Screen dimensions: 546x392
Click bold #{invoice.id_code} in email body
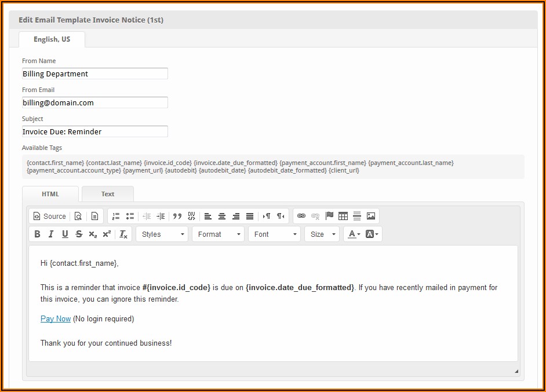(176, 288)
